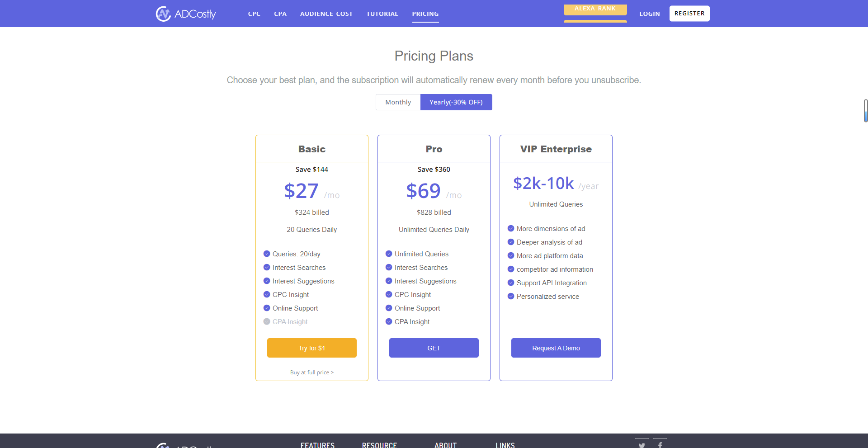Click the Support API Integration checkmark icon
The height and width of the screenshot is (448, 868).
coord(511,283)
